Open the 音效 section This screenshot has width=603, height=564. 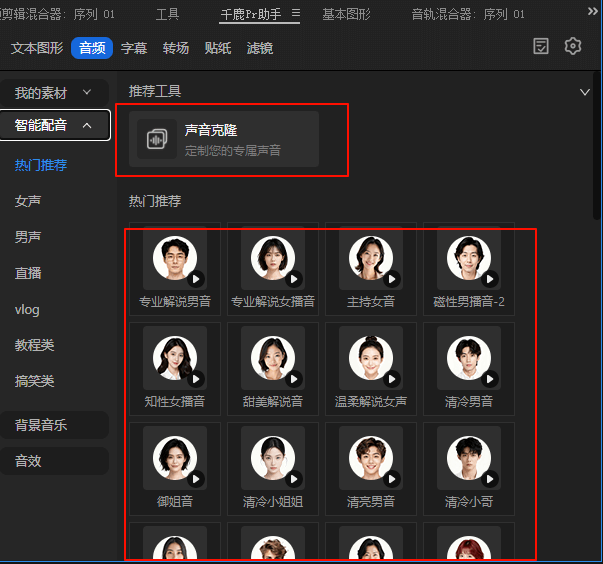pyautogui.click(x=54, y=461)
